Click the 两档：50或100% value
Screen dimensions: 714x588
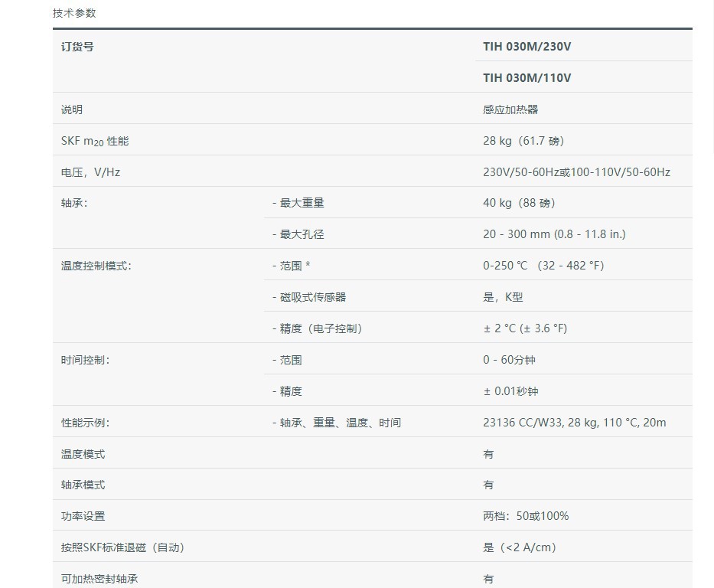(526, 516)
